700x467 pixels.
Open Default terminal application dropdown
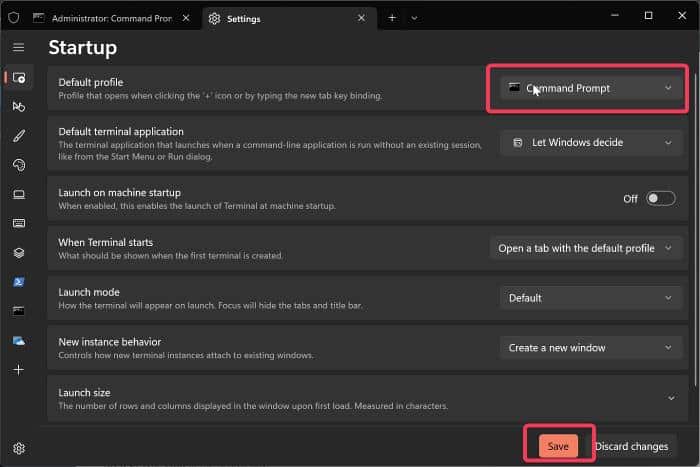(x=591, y=143)
